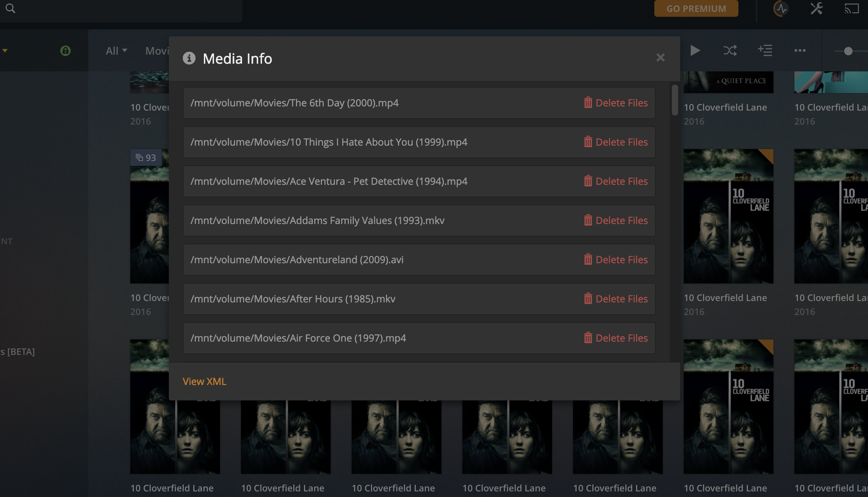Viewport: 868px width, 497px height.
Task: Open the View XML link
Action: (204, 381)
